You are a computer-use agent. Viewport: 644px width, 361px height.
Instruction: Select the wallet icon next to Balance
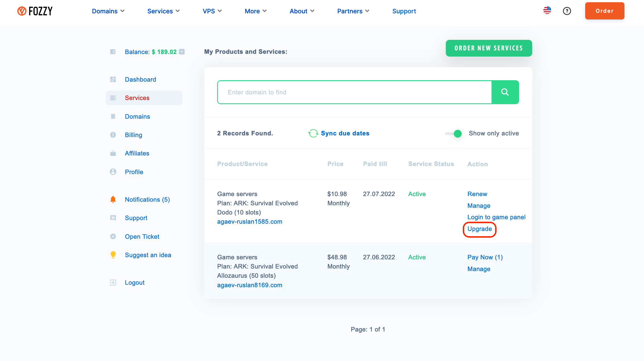point(113,52)
